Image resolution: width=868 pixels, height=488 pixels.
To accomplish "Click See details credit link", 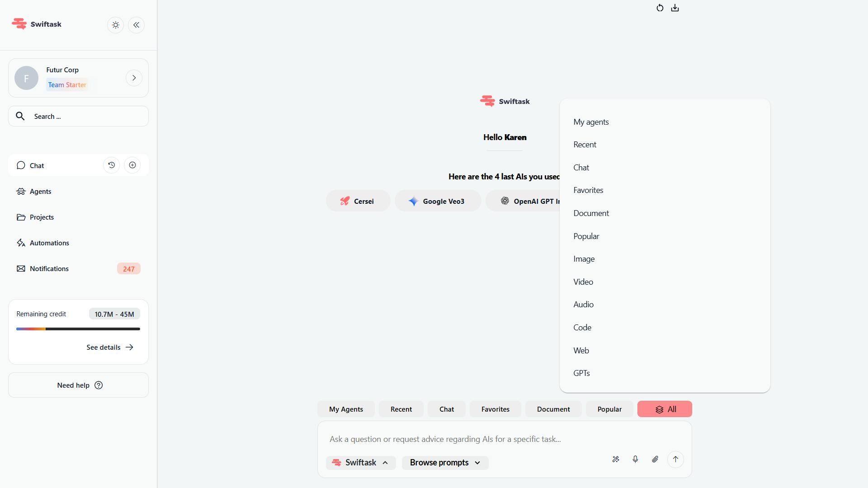I will [x=110, y=347].
